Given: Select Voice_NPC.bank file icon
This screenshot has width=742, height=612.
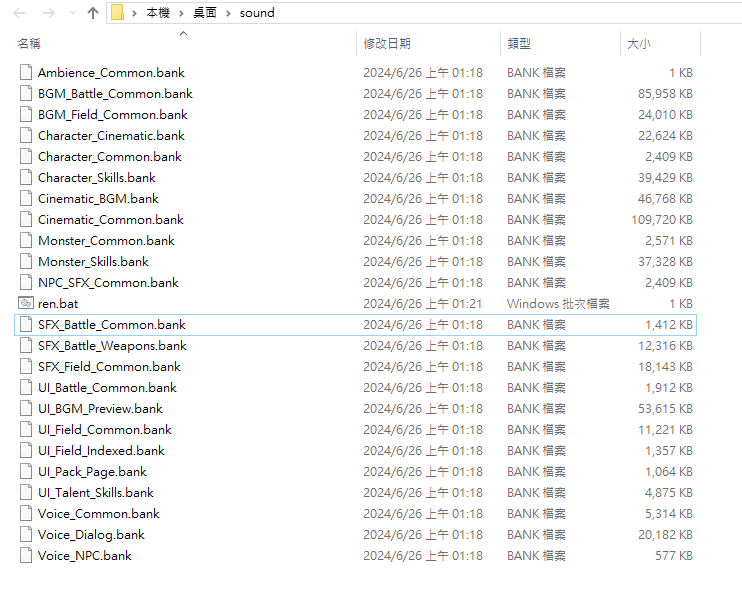Looking at the screenshot, I should 26,555.
